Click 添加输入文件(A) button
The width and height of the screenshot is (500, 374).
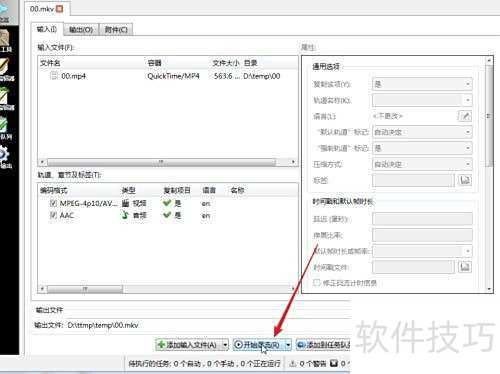pyautogui.click(x=189, y=345)
